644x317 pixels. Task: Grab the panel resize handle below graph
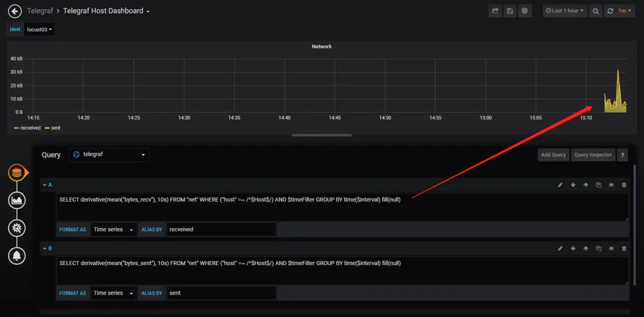[322, 135]
